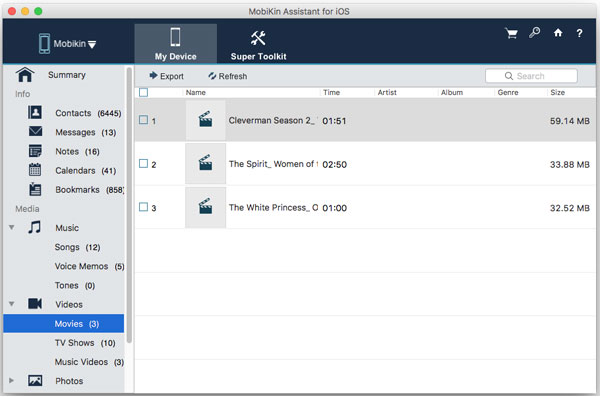Open Bookmarks (858) list

tap(90, 190)
